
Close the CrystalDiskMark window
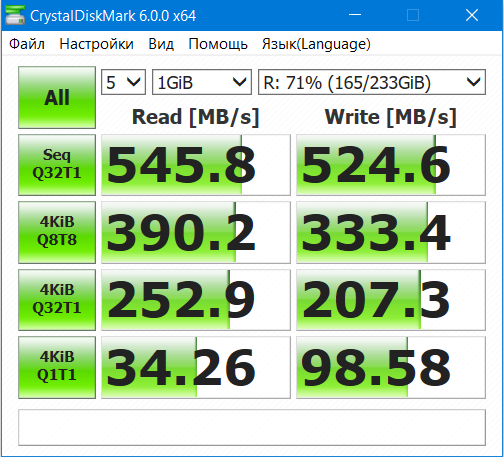point(472,15)
